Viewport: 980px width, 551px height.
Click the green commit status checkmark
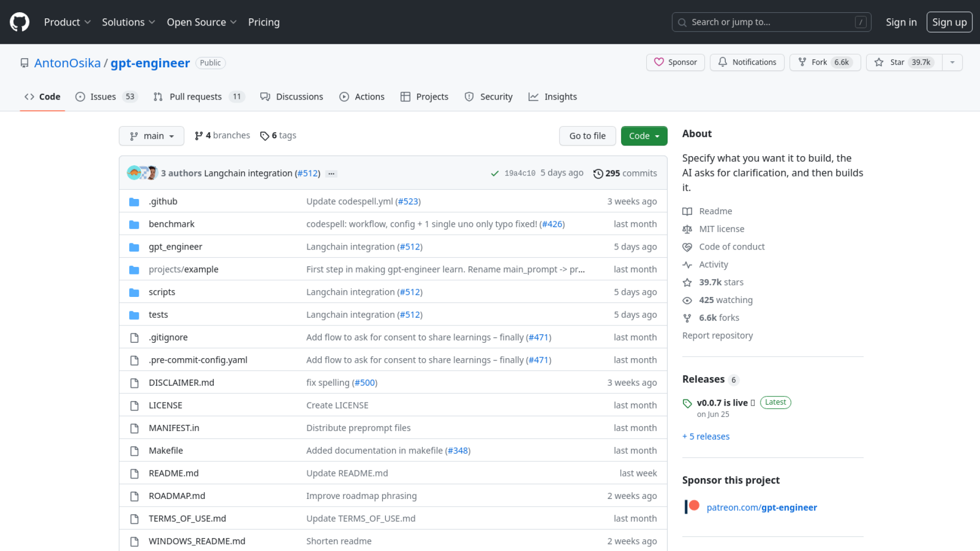click(x=494, y=173)
